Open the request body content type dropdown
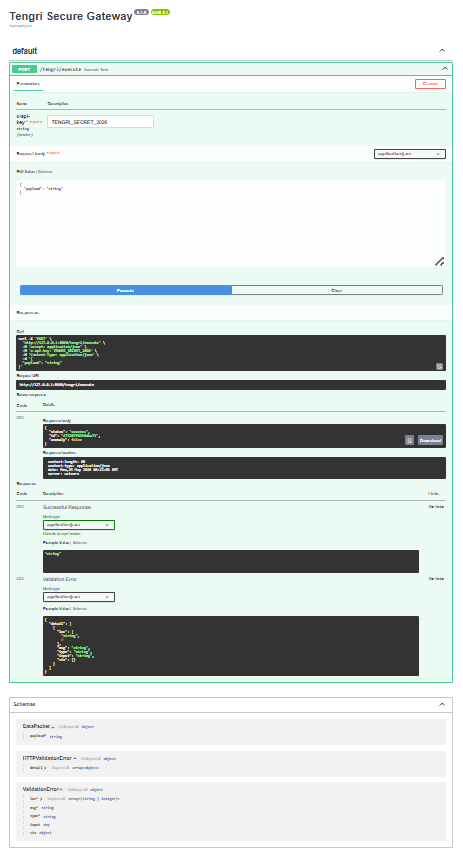463x858 pixels. click(x=409, y=154)
